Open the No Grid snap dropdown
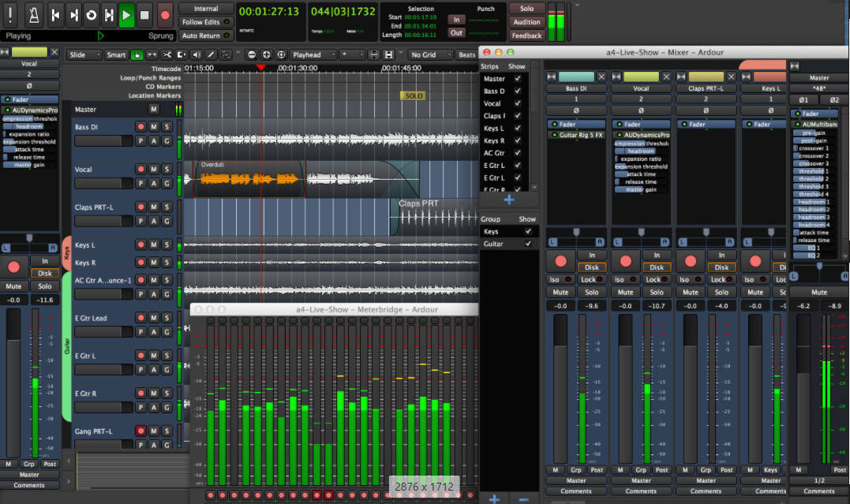 (430, 54)
